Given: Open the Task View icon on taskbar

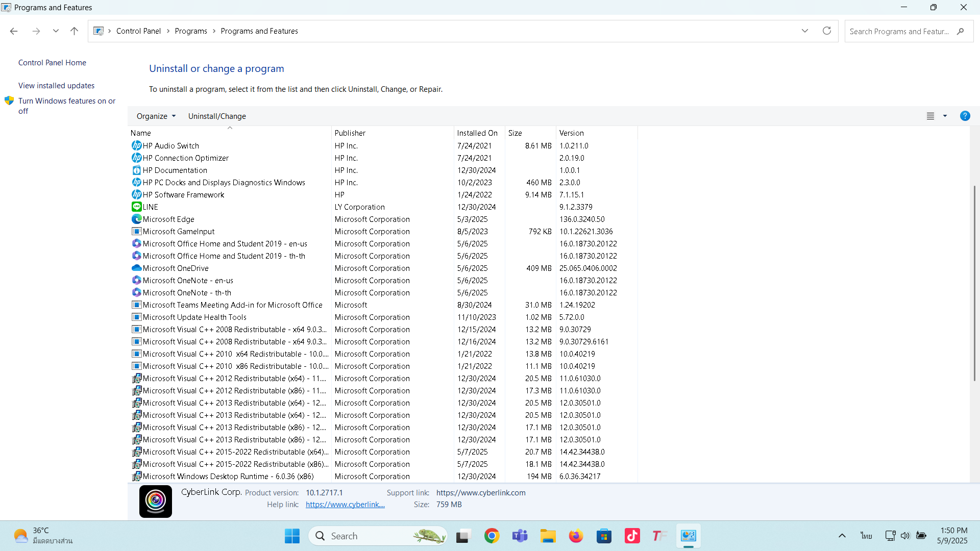Looking at the screenshot, I should coord(462,536).
